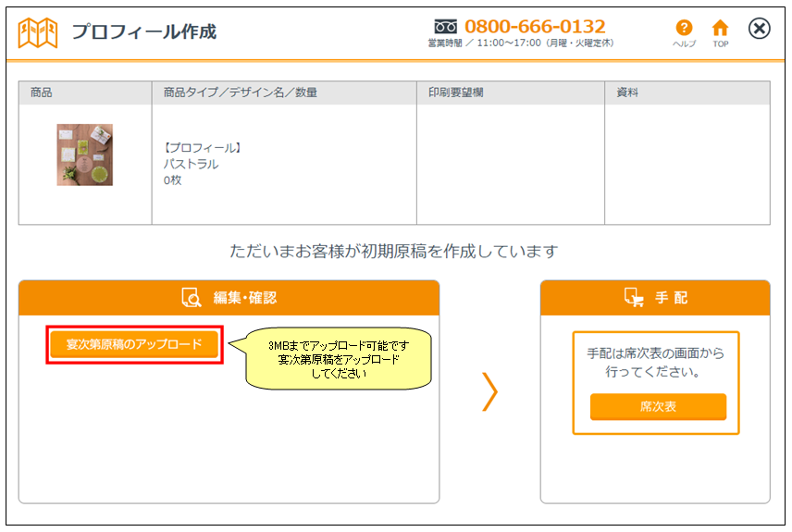Select the 商品タイプ/デザイン名/数量 column header
Image resolution: width=792 pixels, height=532 pixels.
pyautogui.click(x=240, y=93)
